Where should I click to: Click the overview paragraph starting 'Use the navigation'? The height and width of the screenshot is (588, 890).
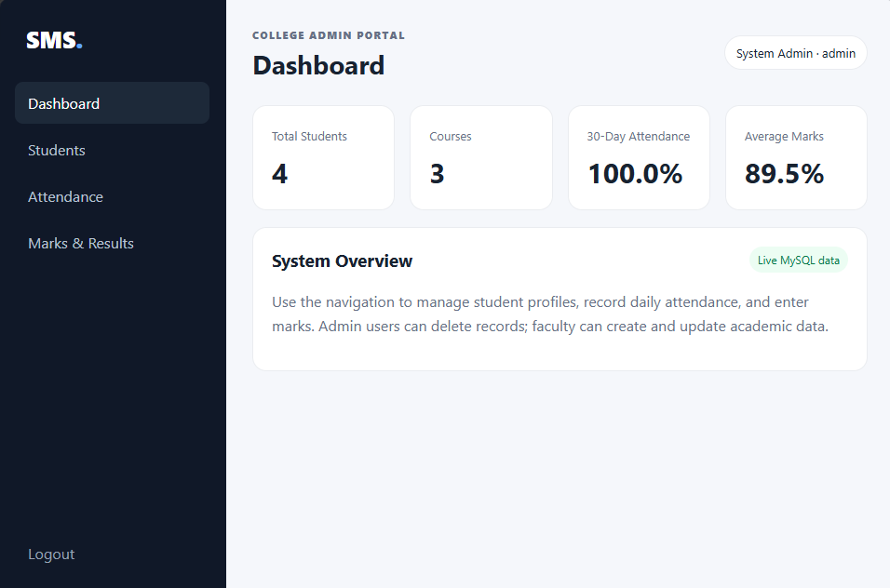pos(550,314)
